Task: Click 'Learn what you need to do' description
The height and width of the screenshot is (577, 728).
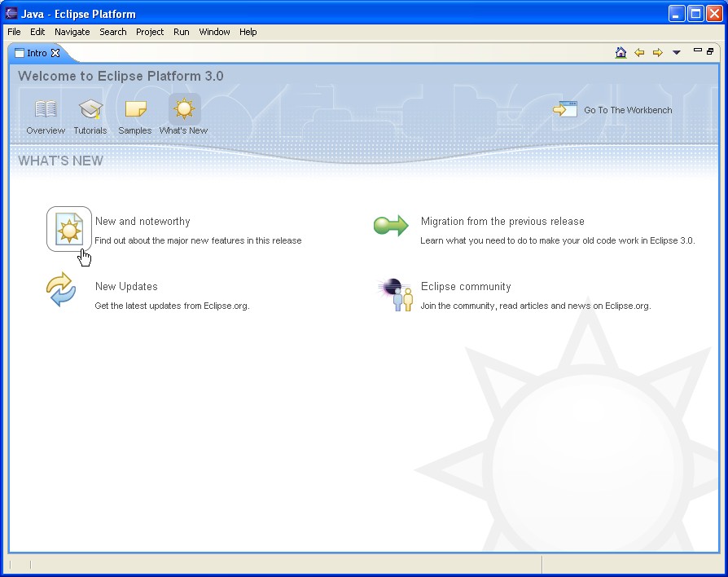Action: (x=558, y=240)
